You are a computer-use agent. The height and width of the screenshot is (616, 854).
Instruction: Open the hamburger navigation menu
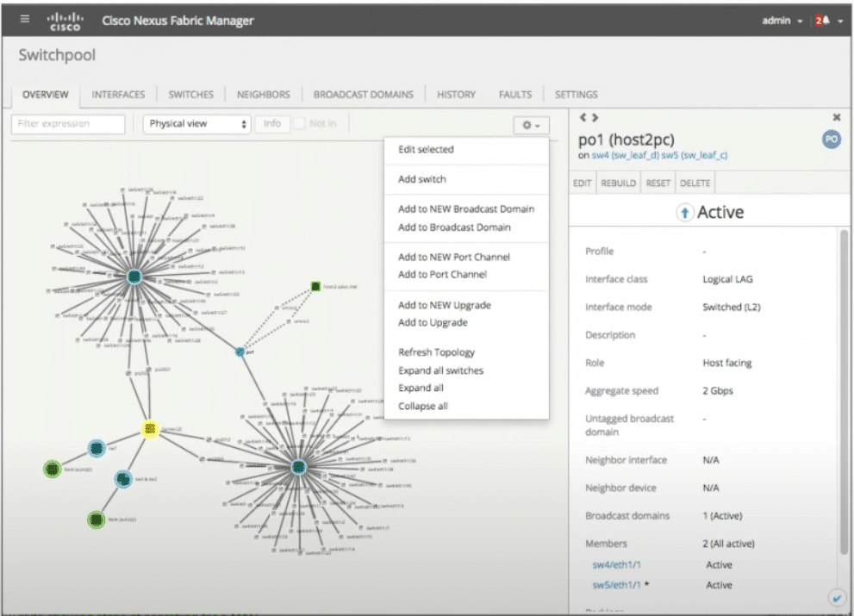24,19
